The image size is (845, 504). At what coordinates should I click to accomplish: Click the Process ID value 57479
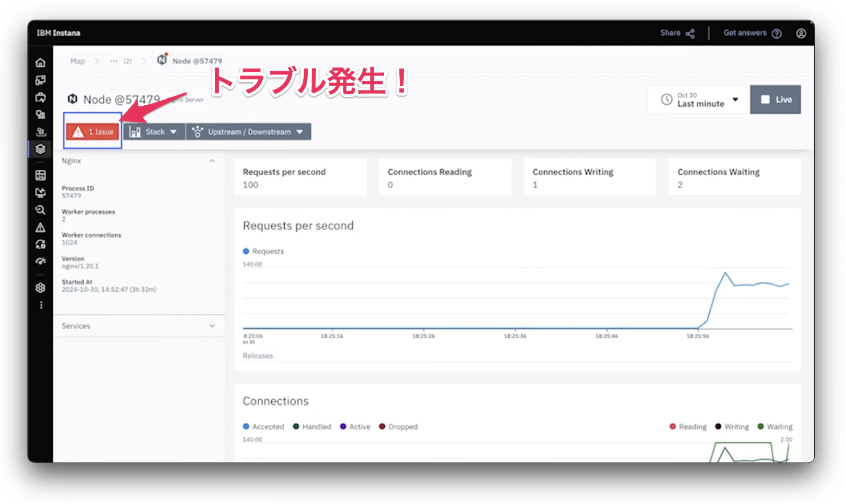71,196
